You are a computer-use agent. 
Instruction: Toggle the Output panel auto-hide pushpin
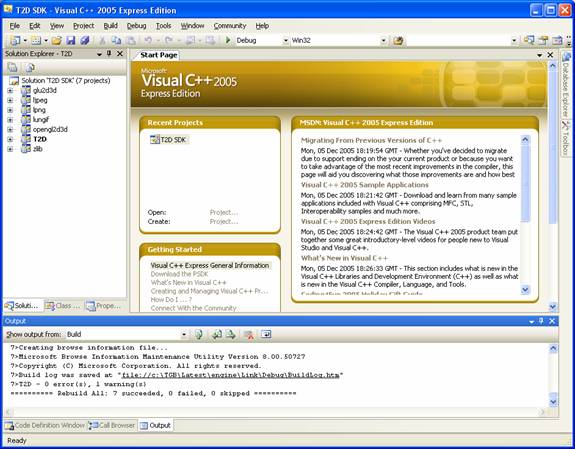pos(541,321)
